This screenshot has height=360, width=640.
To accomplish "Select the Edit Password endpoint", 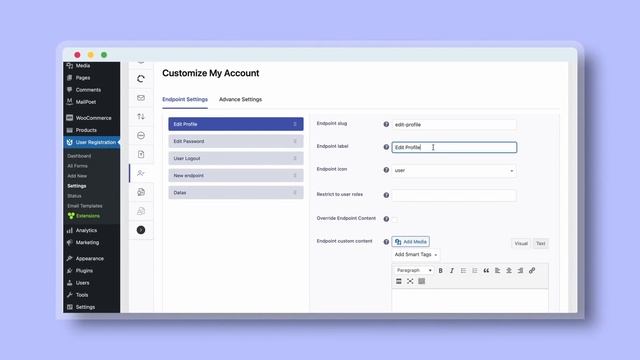I will tap(236, 141).
